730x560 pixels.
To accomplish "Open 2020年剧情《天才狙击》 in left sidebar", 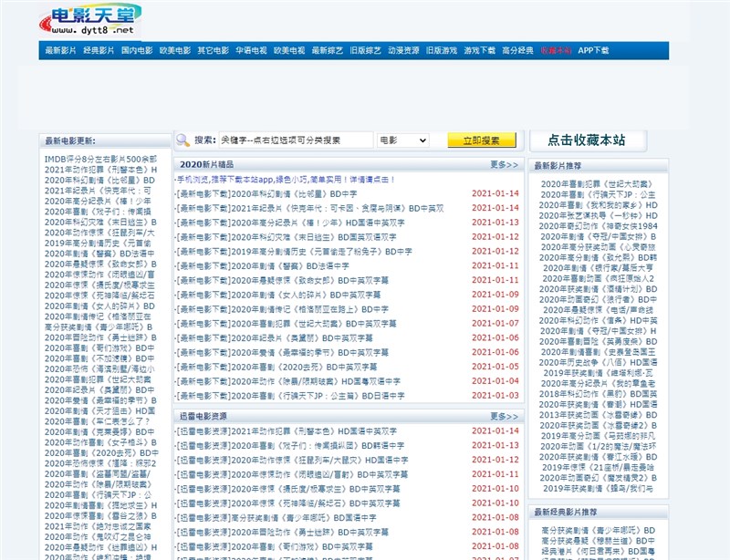I will coord(100,411).
